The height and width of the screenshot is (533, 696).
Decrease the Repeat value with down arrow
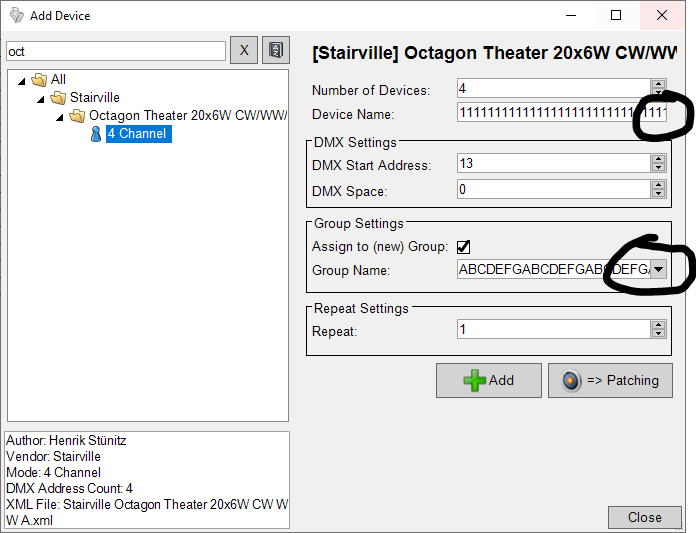[x=657, y=334]
